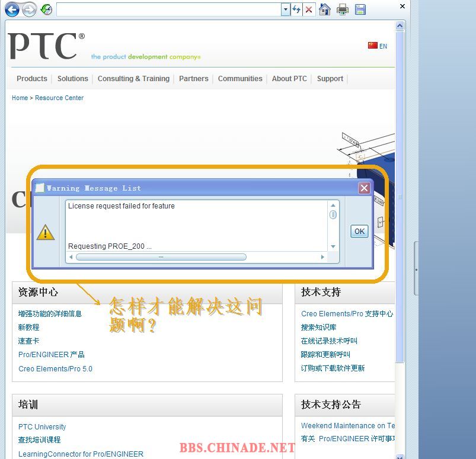Viewport: 476px width, 459px height.
Task: Open LearningConnector for Pro/ENGINEER link
Action: (x=81, y=454)
